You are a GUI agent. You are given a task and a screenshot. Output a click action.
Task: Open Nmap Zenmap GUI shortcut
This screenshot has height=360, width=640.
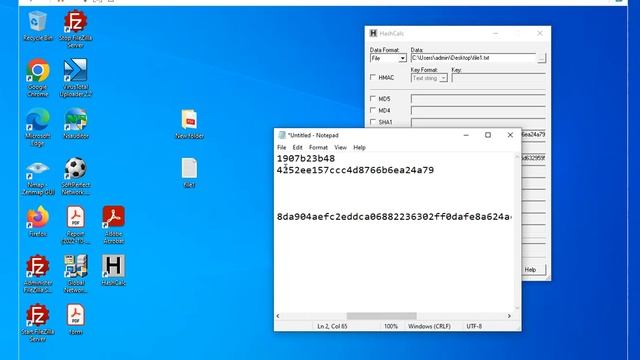(x=38, y=176)
